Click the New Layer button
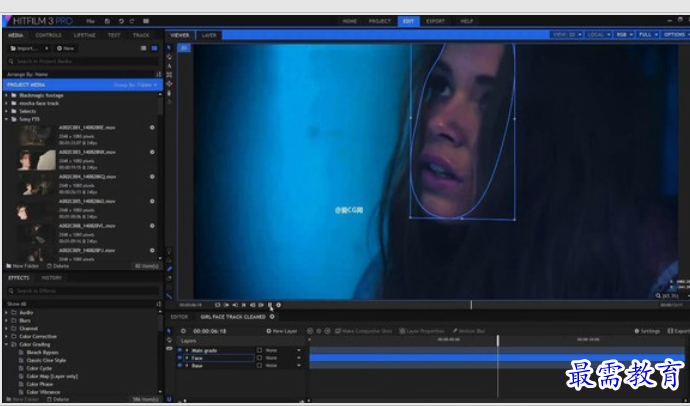 tap(282, 331)
